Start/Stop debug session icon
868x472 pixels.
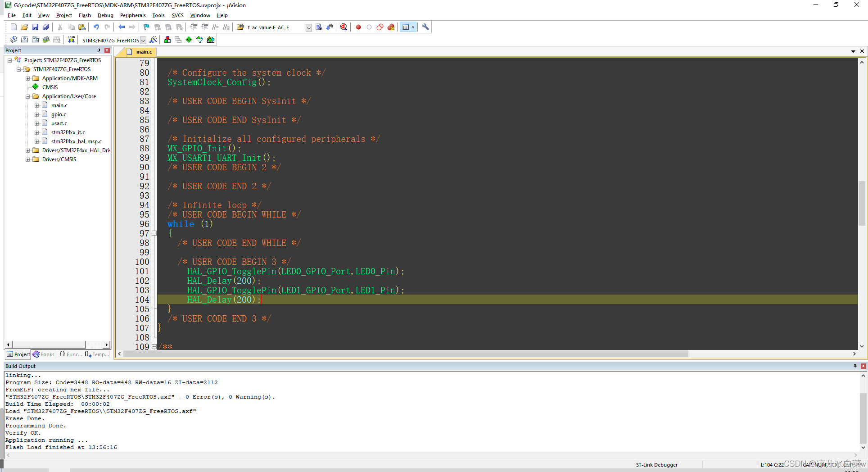344,27
